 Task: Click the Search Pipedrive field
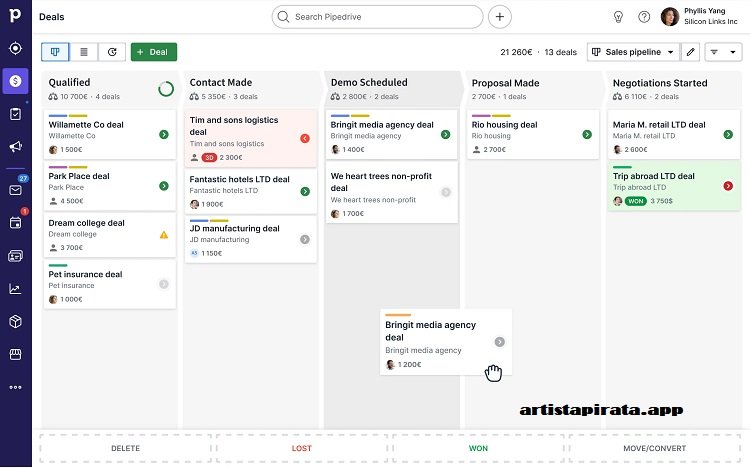(x=377, y=17)
